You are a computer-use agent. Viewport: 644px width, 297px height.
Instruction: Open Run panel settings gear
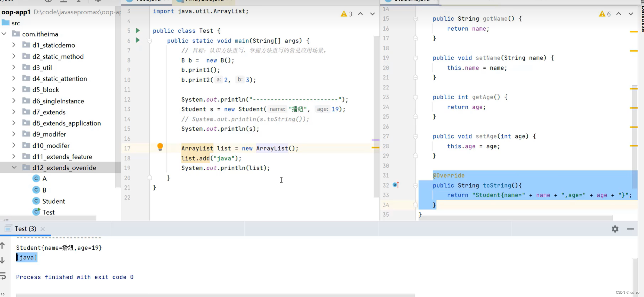tap(615, 229)
